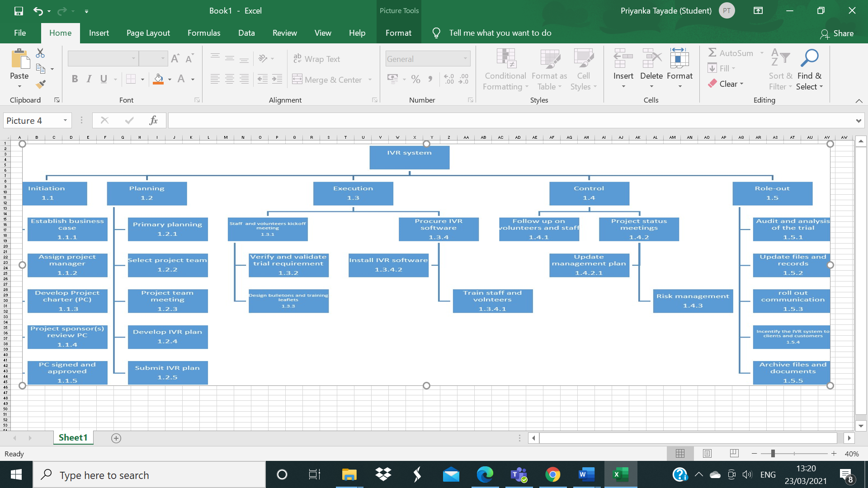Apply Italic formatting

click(89, 79)
